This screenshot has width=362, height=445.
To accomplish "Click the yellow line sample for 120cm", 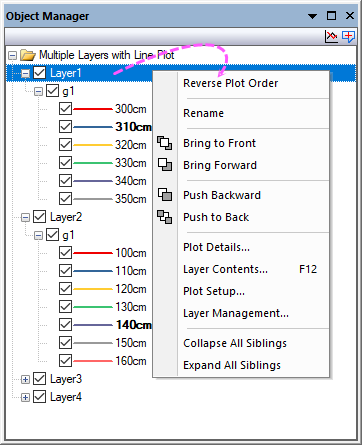I will [93, 289].
